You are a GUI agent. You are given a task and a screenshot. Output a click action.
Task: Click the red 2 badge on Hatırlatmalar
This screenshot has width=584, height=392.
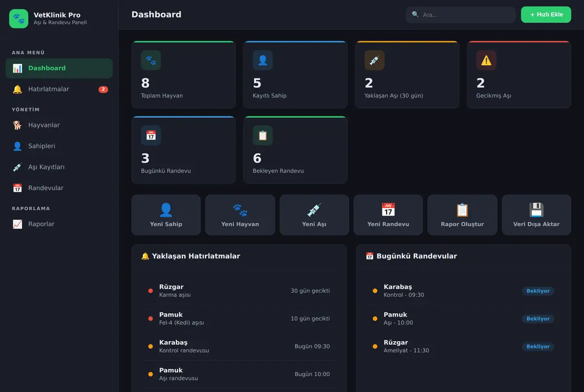point(103,89)
